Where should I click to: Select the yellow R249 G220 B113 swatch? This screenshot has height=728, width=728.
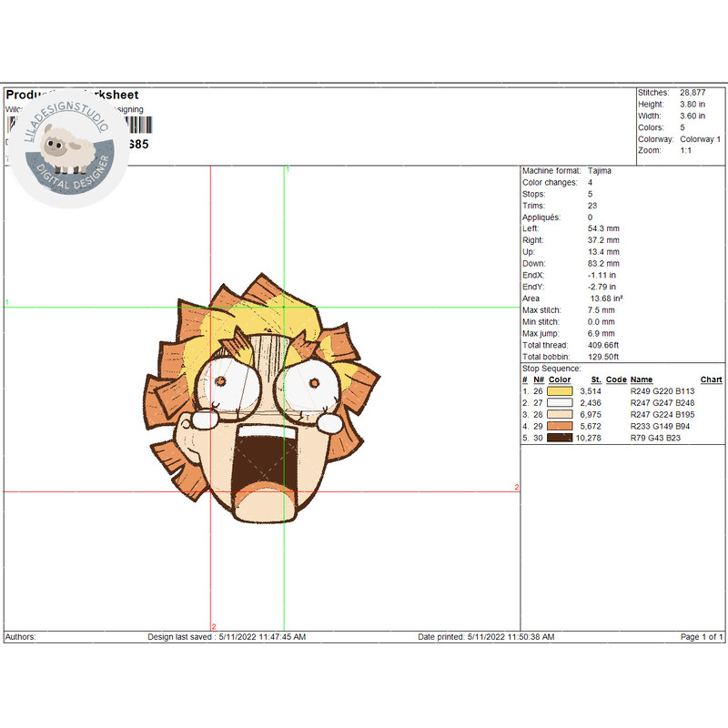coord(560,391)
